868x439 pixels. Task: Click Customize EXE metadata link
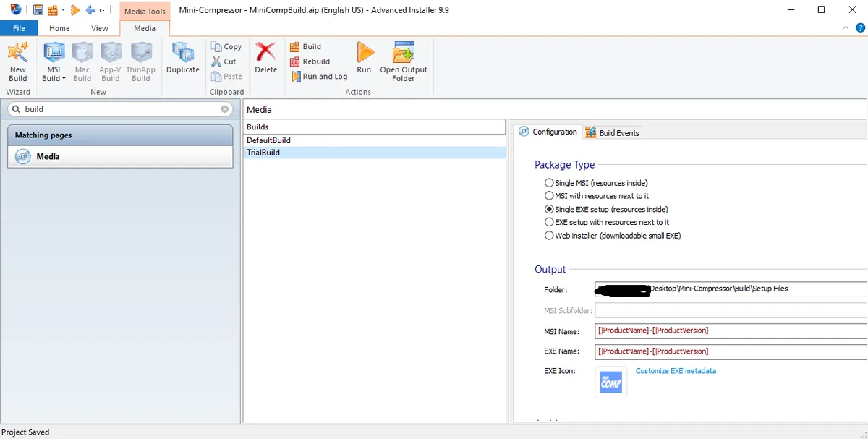pyautogui.click(x=676, y=371)
